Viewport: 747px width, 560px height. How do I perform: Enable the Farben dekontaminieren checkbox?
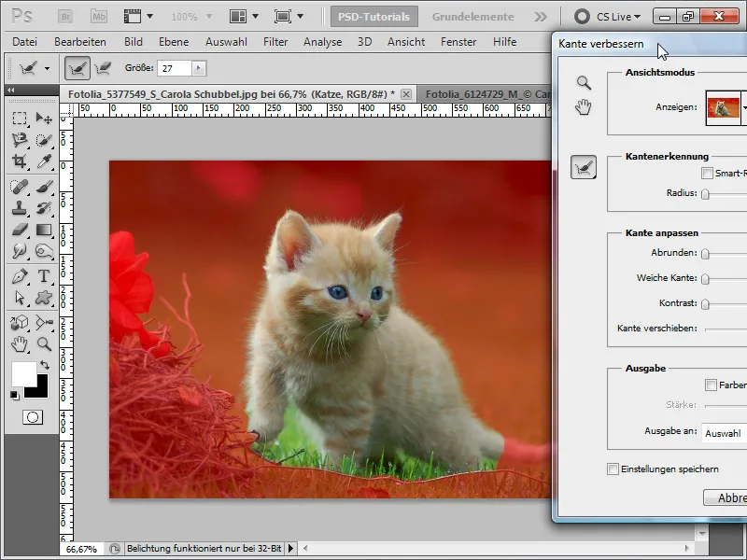click(711, 385)
